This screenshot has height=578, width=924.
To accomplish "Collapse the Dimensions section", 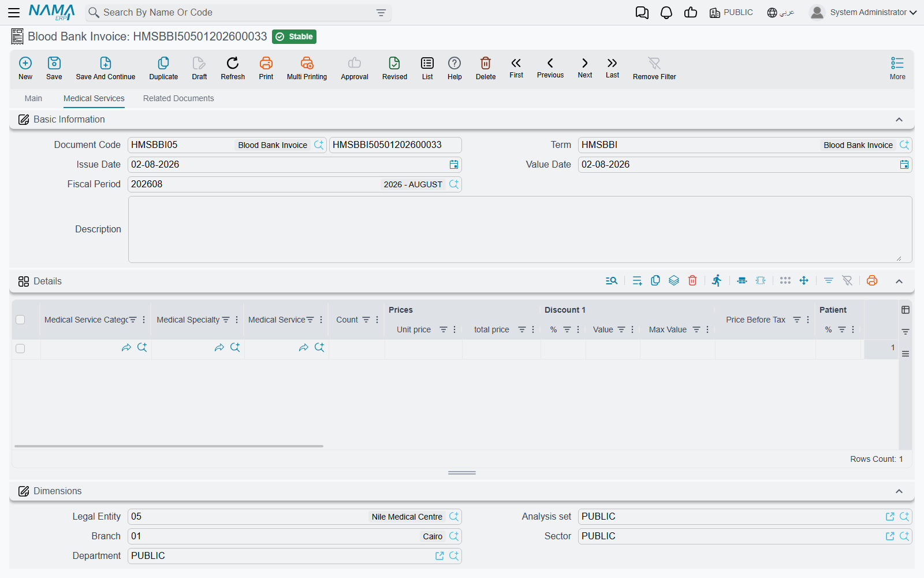I will pyautogui.click(x=899, y=491).
